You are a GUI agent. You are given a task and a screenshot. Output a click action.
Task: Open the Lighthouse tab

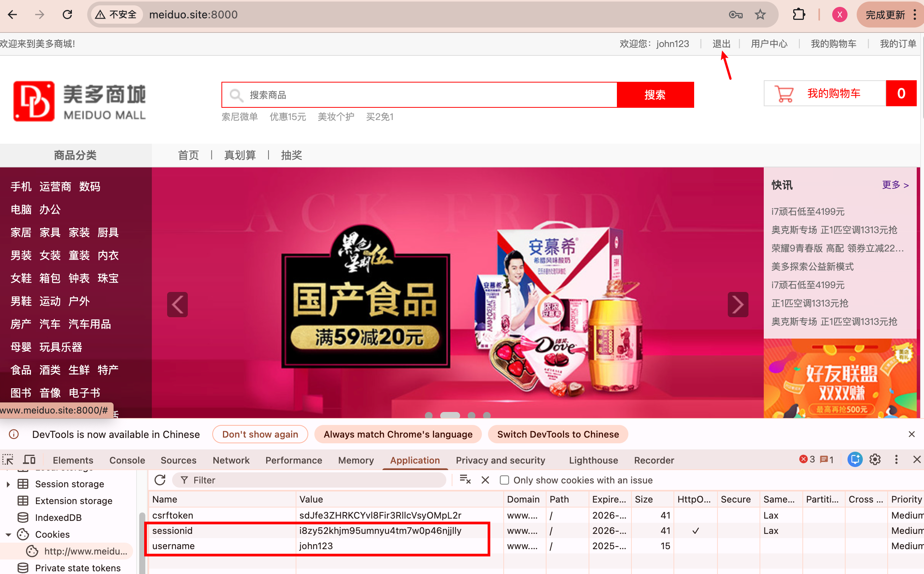[593, 460]
